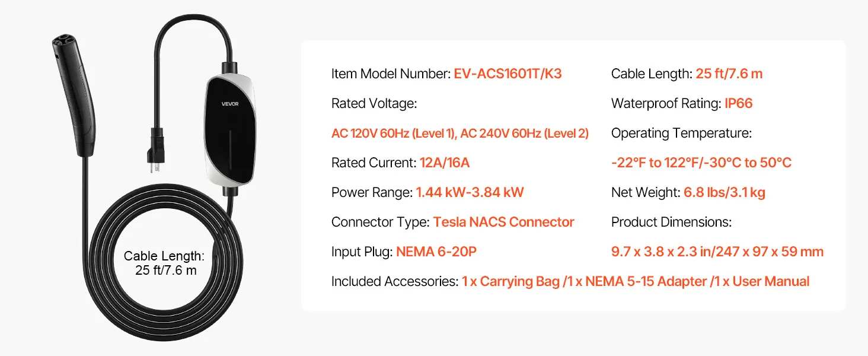Click the input plug value NEMA 6-20P
The width and height of the screenshot is (868, 356).
436,252
